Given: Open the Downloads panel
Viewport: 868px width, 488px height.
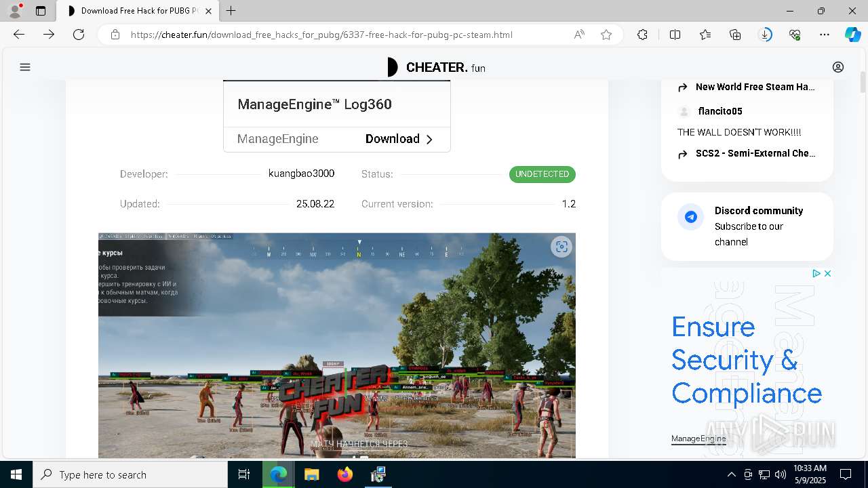Looking at the screenshot, I should 765,35.
